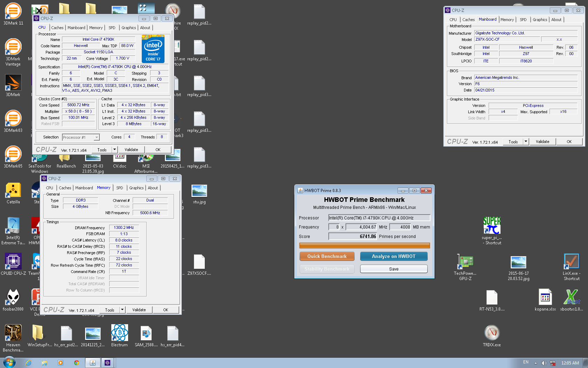Click the Windows Start button
The width and height of the screenshot is (588, 368).
coord(9,362)
